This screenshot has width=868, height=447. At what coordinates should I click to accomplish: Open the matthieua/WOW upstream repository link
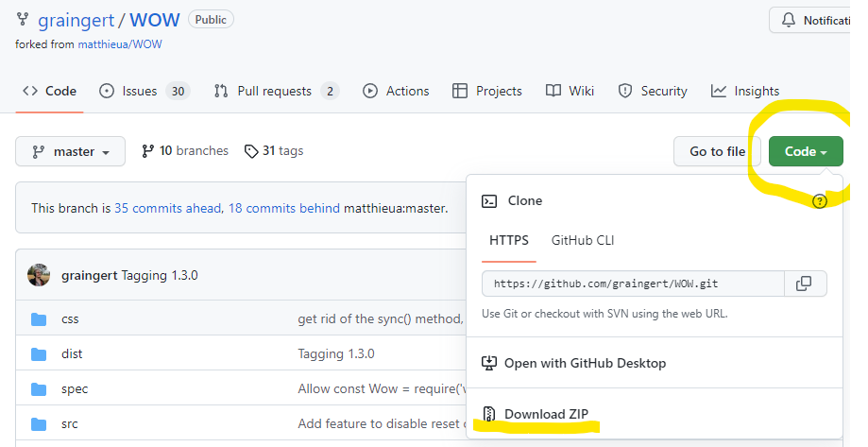120,44
